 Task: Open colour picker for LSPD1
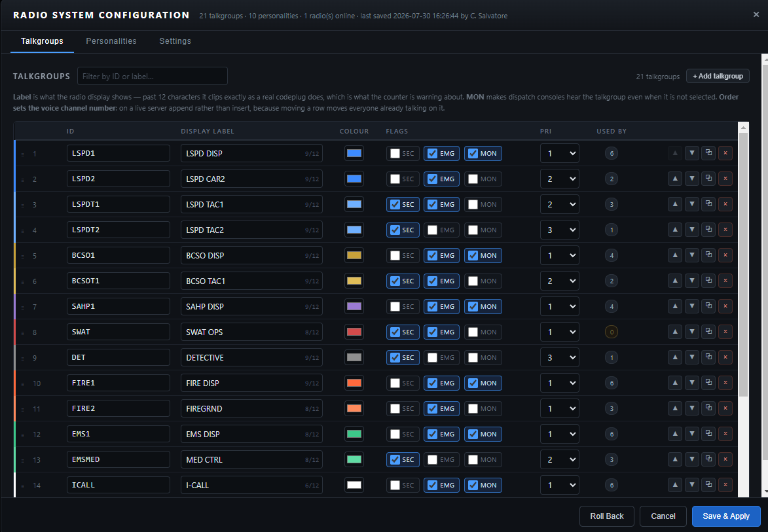pos(354,153)
